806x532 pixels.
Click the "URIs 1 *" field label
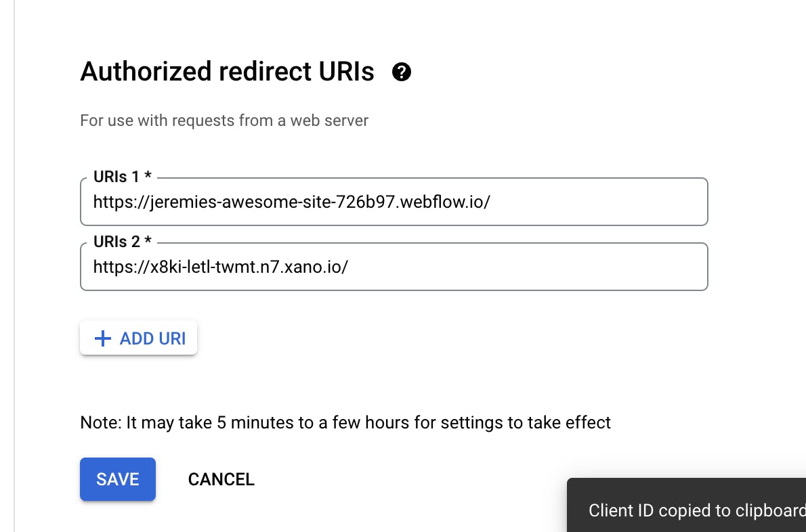coord(122,177)
